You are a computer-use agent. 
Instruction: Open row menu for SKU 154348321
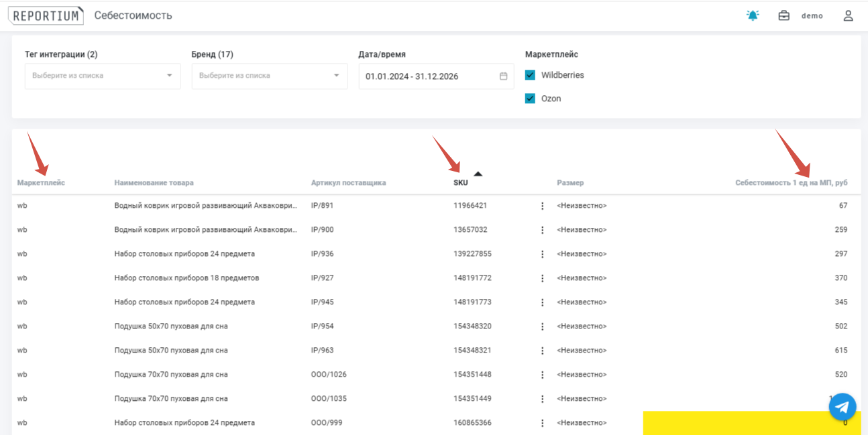coord(543,351)
